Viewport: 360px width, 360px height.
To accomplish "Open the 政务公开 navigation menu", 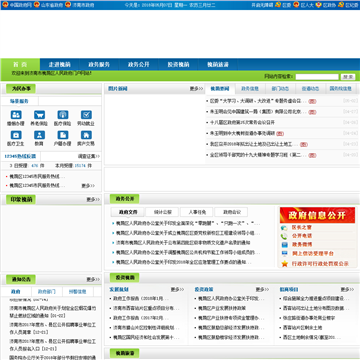I will pos(139,64).
